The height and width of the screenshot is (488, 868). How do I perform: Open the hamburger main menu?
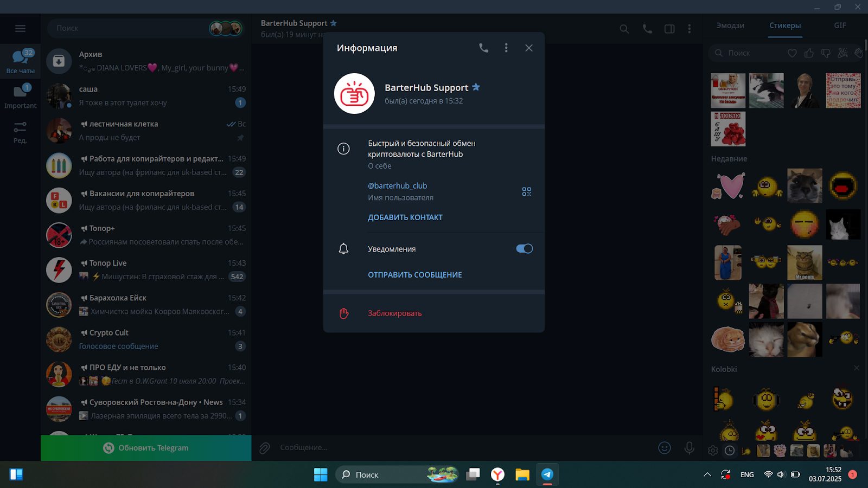(20, 28)
